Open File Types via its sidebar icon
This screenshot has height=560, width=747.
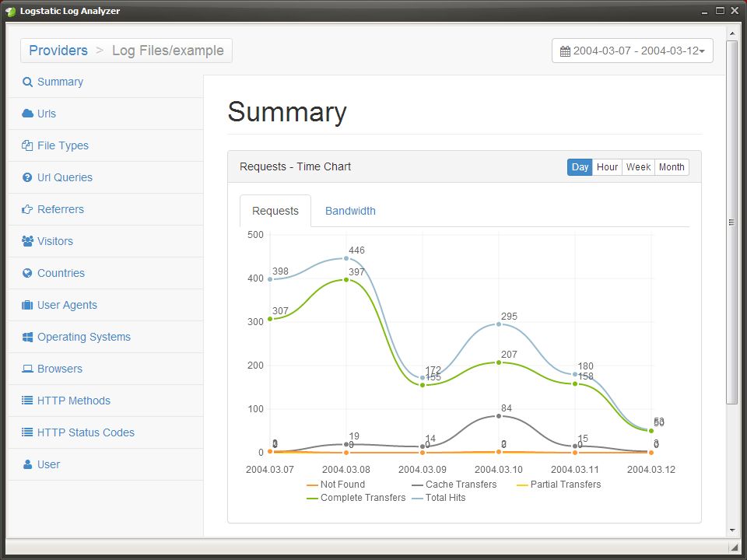pyautogui.click(x=27, y=145)
